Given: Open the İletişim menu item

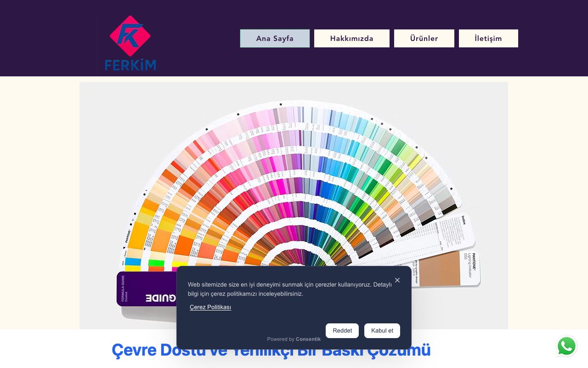Looking at the screenshot, I should click(488, 39).
